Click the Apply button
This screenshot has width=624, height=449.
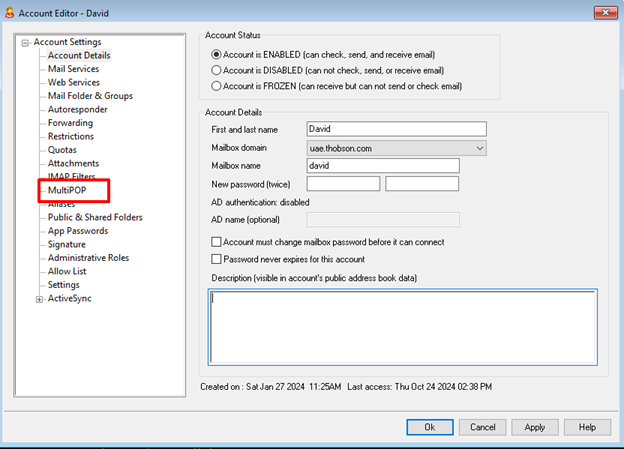pos(534,427)
